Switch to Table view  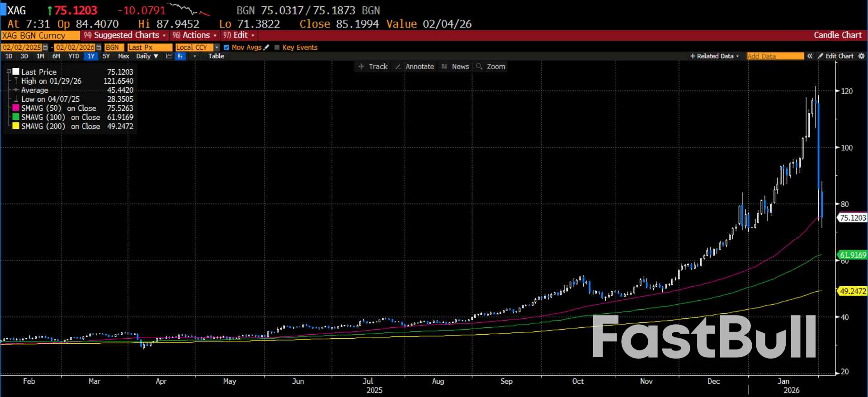click(216, 56)
